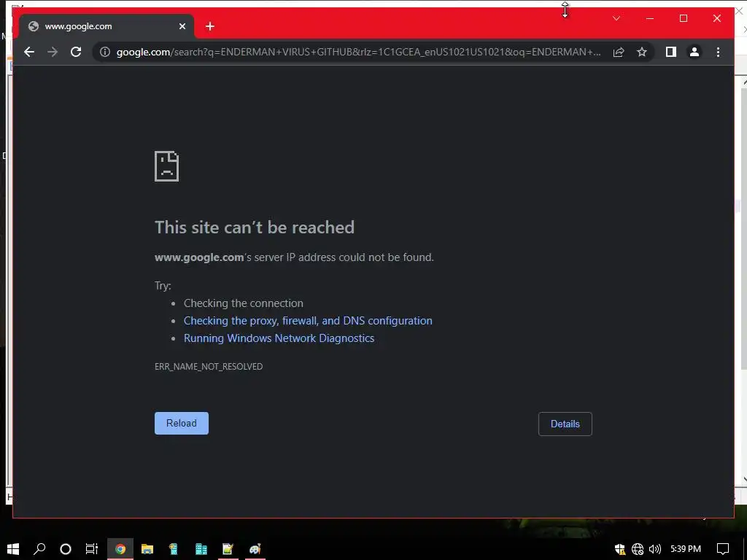747x560 pixels.
Task: Open File Explorer from the taskbar
Action: click(x=147, y=549)
